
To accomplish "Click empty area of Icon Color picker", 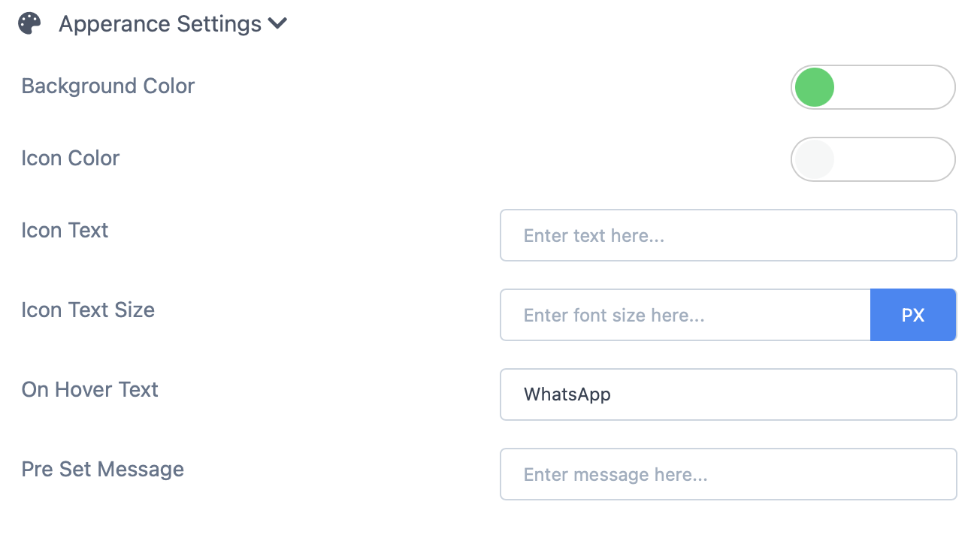I will (x=894, y=159).
